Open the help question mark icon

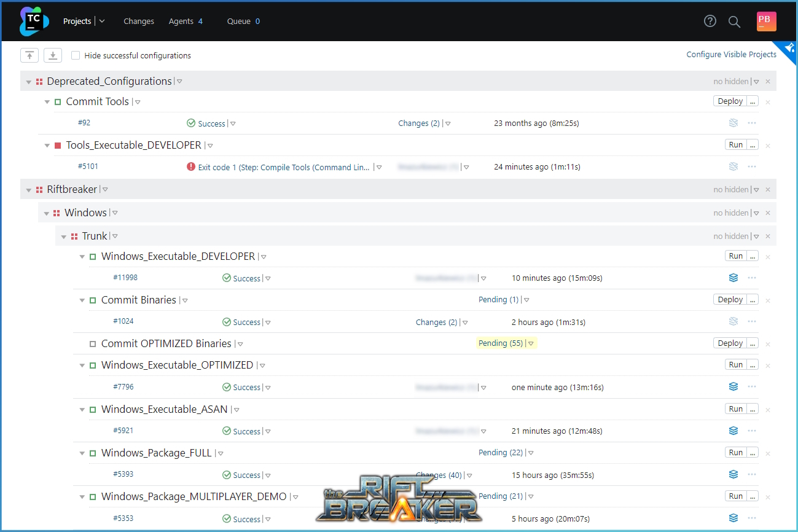[x=710, y=21]
